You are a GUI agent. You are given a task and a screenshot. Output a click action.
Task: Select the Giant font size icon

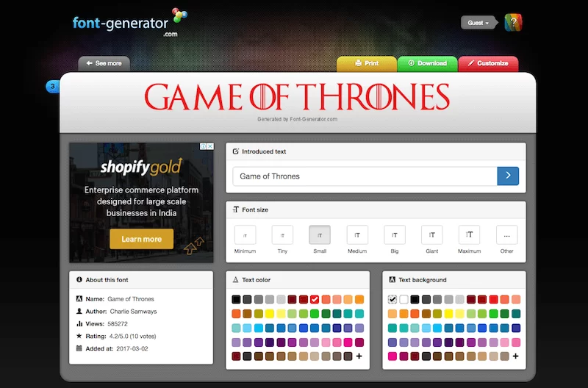tap(431, 235)
